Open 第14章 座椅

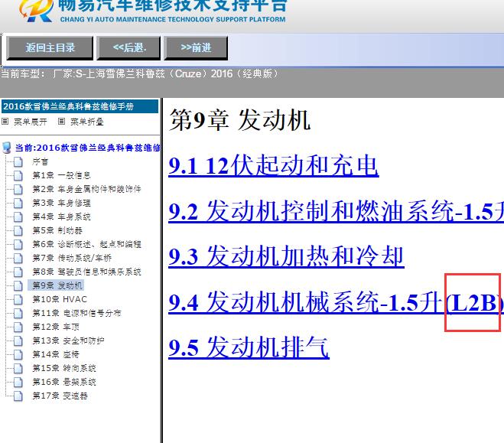[56, 354]
